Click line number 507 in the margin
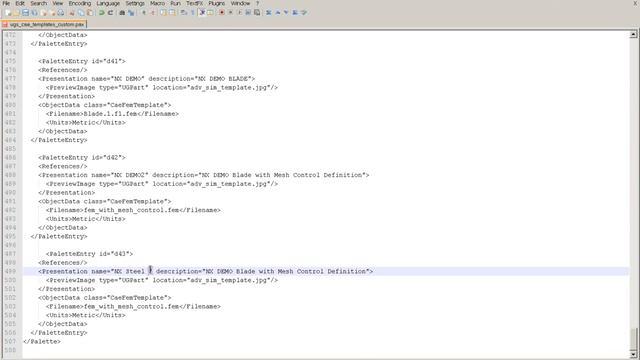The image size is (640, 360). (x=11, y=342)
